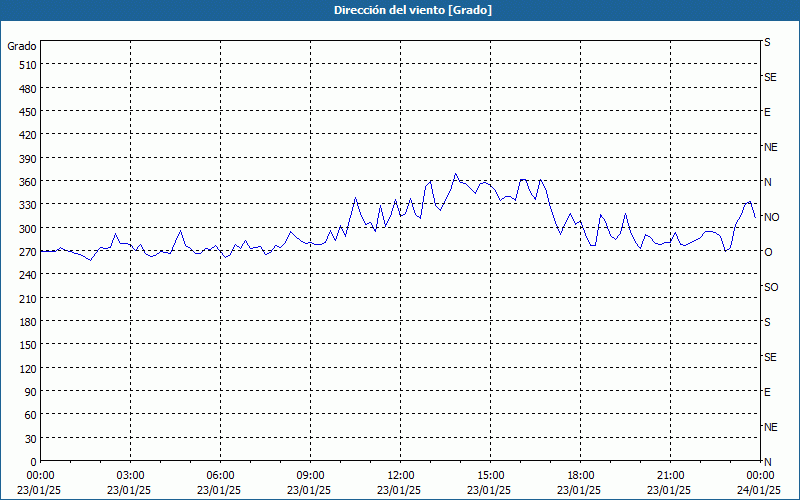Click the 06:00 time axis label
This screenshot has height=500, width=800.
(x=220, y=476)
